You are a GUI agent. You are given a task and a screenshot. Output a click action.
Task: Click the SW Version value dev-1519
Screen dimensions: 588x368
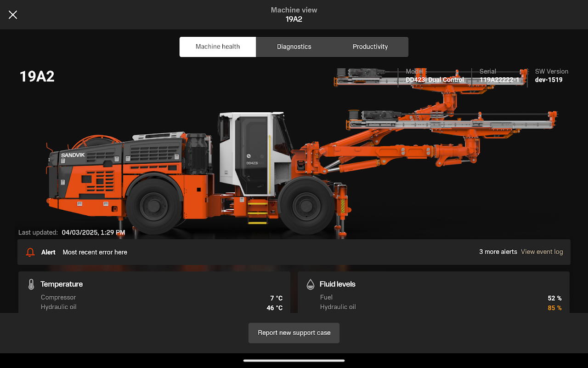point(548,80)
